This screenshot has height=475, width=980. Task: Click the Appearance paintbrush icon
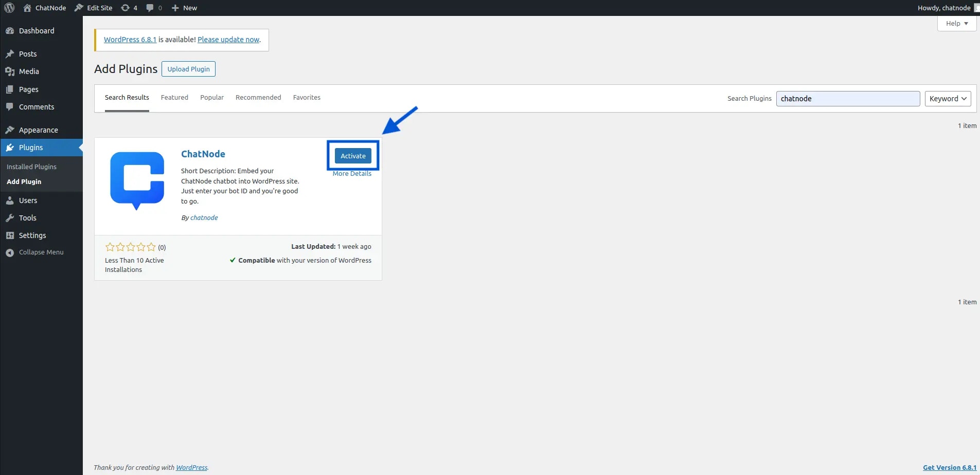10,130
